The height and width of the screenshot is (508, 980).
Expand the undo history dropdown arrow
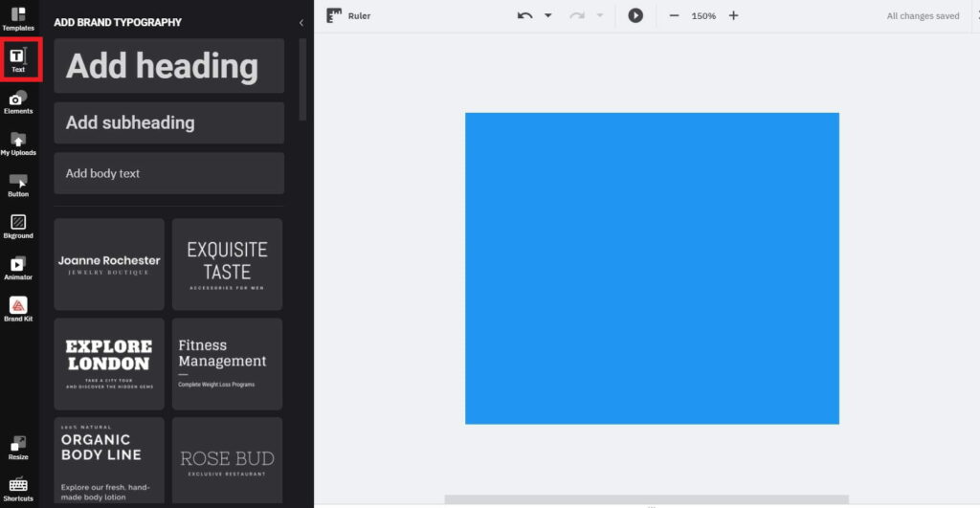pos(548,15)
